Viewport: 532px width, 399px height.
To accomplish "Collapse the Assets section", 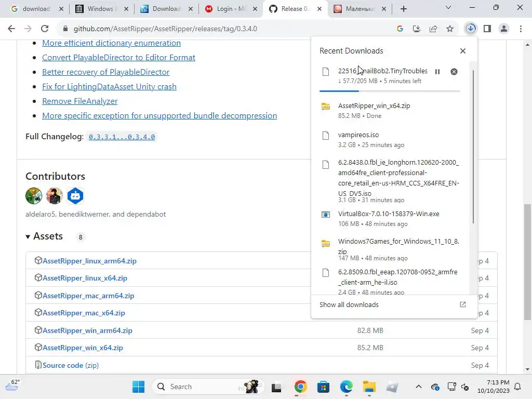I will tap(44, 236).
